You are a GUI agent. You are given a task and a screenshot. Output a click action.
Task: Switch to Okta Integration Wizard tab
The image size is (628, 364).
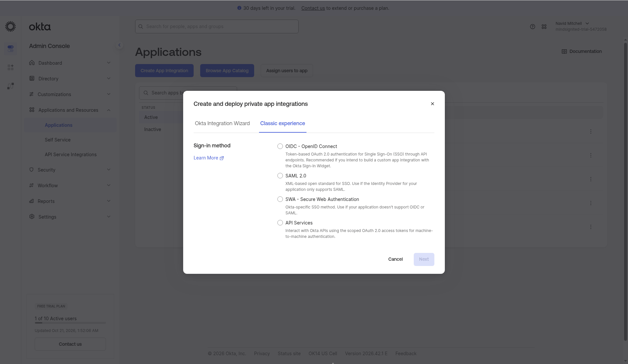[222, 124]
